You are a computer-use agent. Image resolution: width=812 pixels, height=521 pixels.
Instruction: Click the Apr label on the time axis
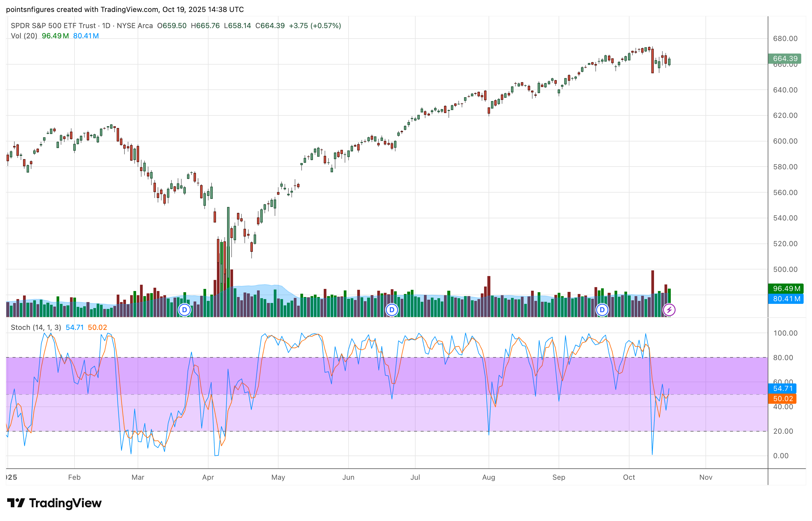coord(208,477)
